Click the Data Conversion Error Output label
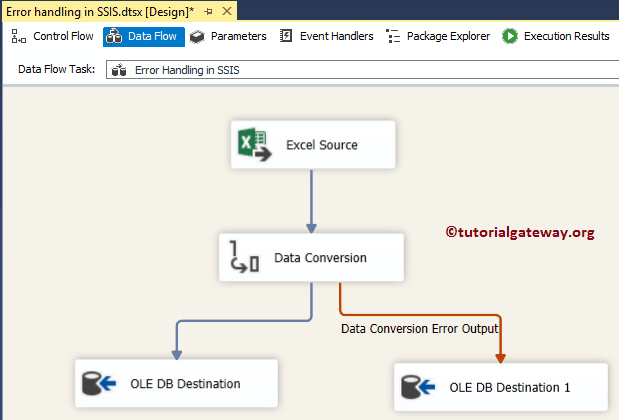The height and width of the screenshot is (420, 619). click(420, 327)
